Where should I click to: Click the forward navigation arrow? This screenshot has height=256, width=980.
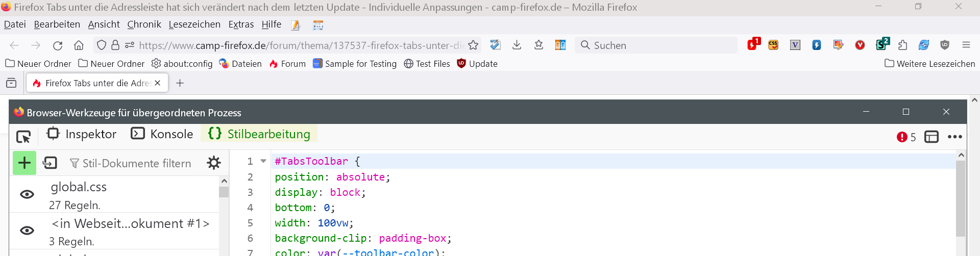pos(36,45)
